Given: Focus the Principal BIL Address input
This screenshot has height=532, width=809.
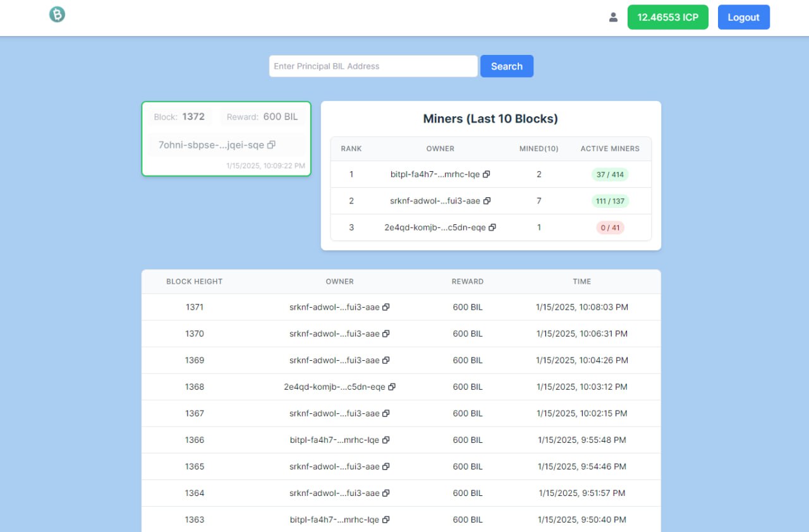Looking at the screenshot, I should (x=373, y=66).
